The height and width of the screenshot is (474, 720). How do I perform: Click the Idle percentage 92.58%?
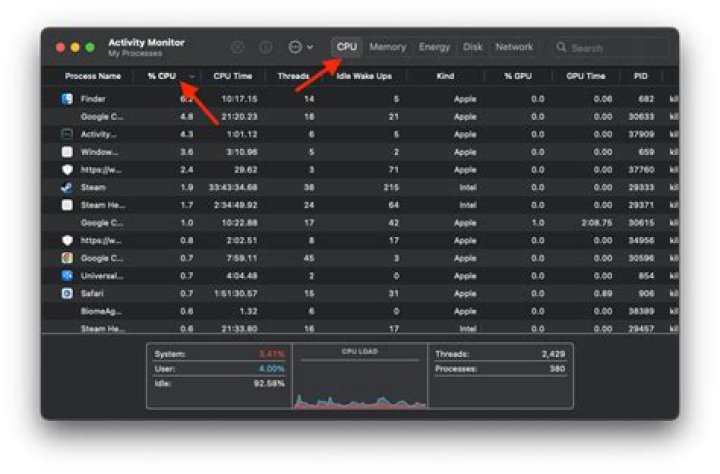pos(269,384)
